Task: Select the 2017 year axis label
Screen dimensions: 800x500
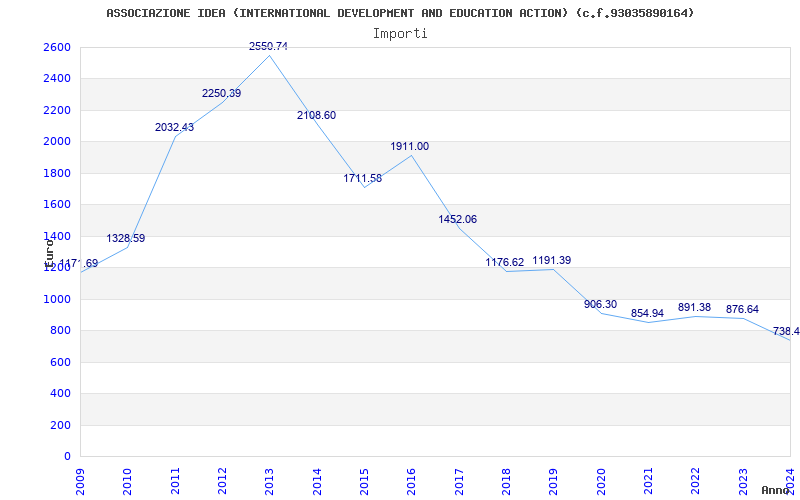Action: (x=459, y=482)
